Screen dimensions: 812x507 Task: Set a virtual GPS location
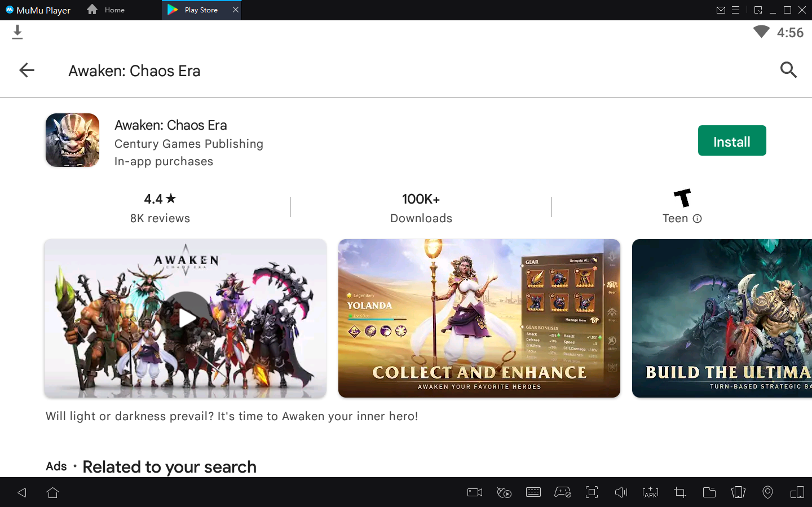tap(767, 492)
